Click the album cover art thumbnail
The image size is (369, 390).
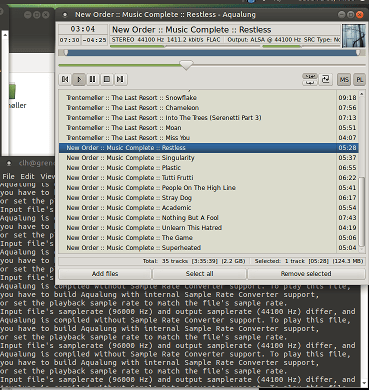(353, 35)
